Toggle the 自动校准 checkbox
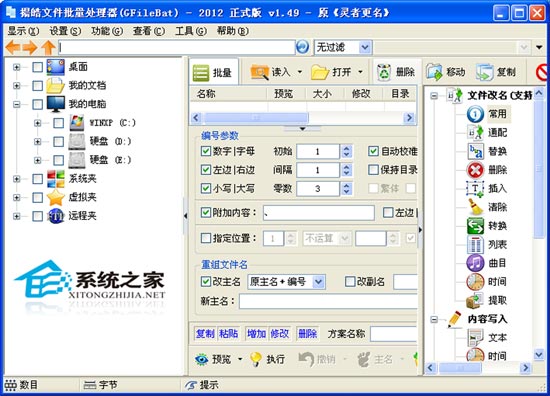The image size is (550, 396). [x=373, y=151]
